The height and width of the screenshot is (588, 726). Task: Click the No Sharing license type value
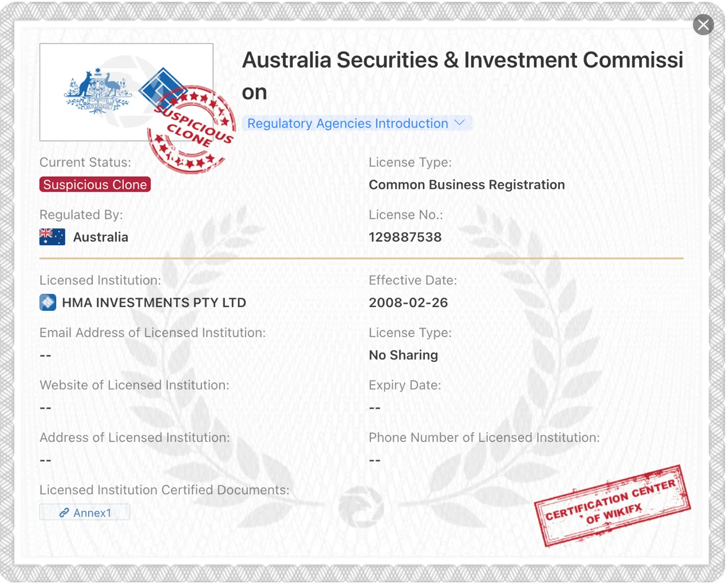pos(404,355)
